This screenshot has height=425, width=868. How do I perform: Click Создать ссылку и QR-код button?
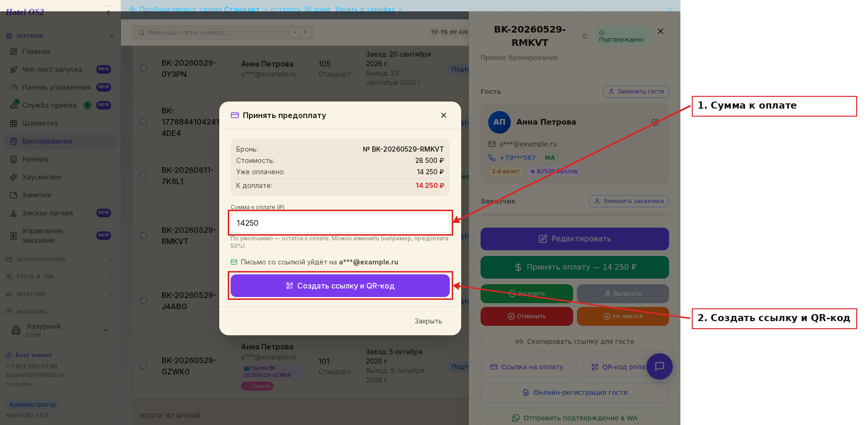click(340, 286)
